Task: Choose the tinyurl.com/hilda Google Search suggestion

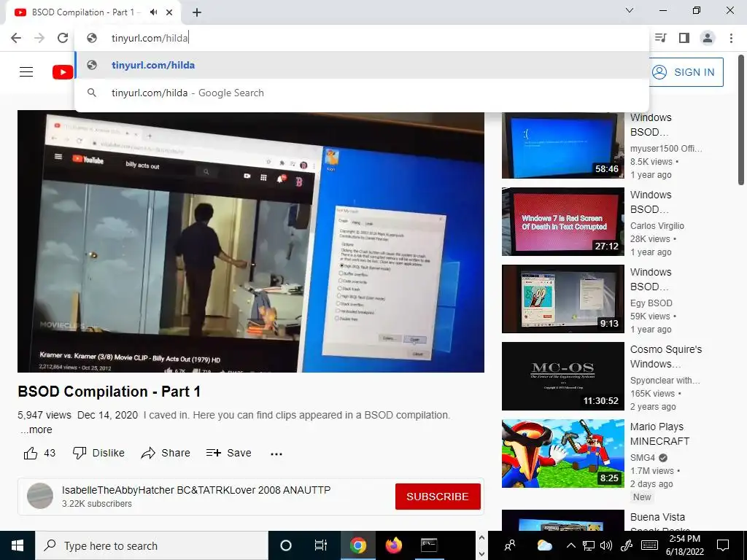Action: click(x=362, y=93)
